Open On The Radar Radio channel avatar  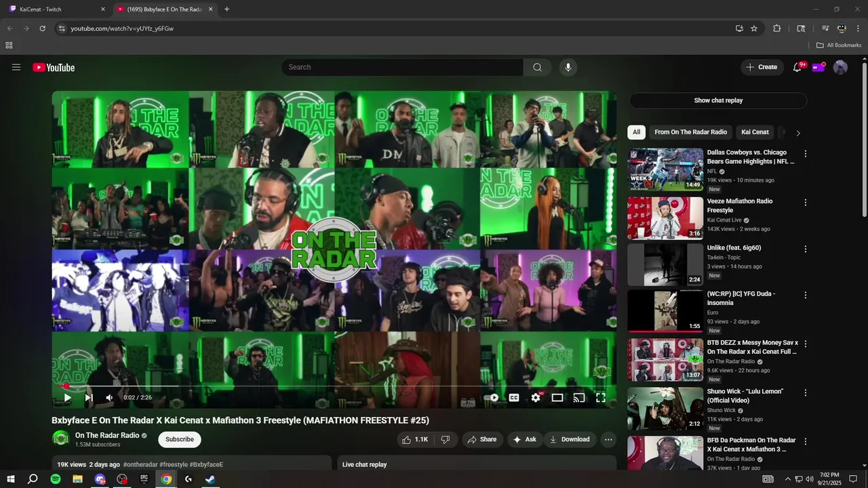click(61, 439)
